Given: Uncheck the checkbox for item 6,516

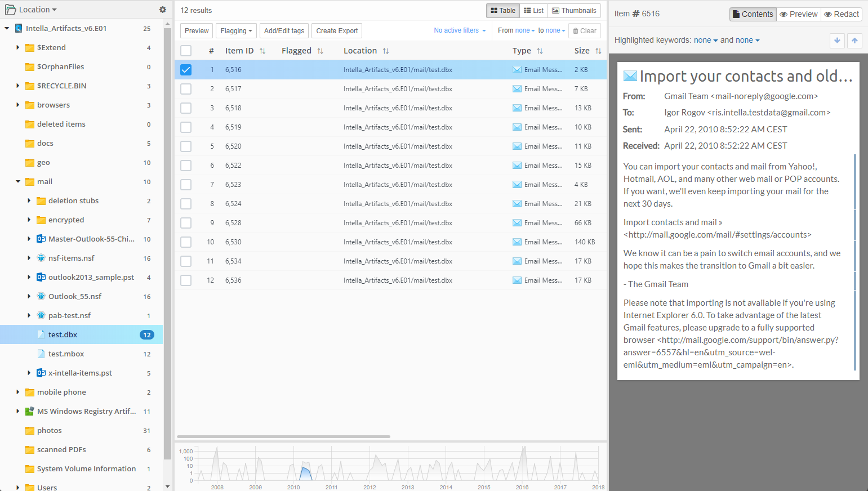Looking at the screenshot, I should point(186,70).
